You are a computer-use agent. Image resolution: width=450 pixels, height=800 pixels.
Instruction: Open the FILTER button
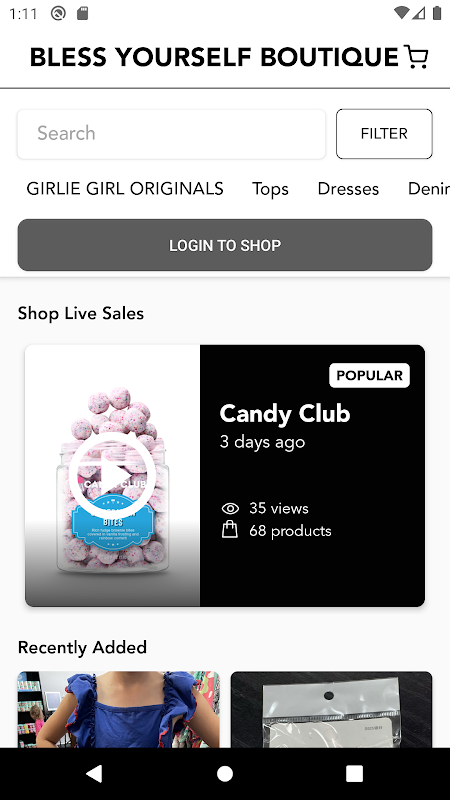(384, 134)
